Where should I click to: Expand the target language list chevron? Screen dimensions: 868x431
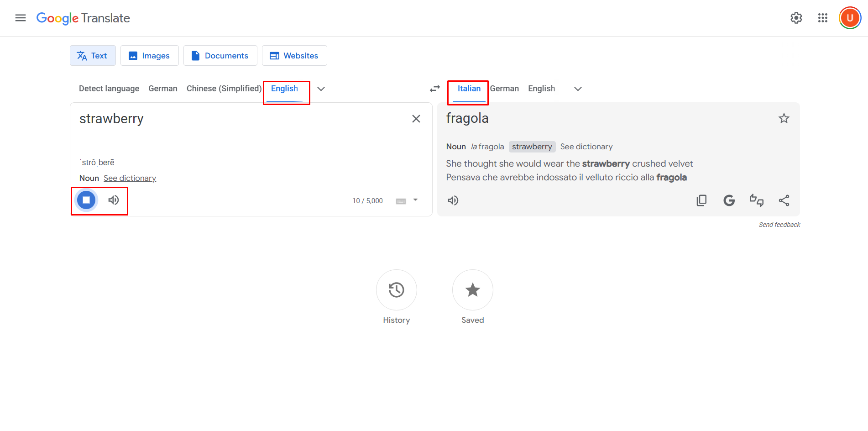pyautogui.click(x=578, y=89)
